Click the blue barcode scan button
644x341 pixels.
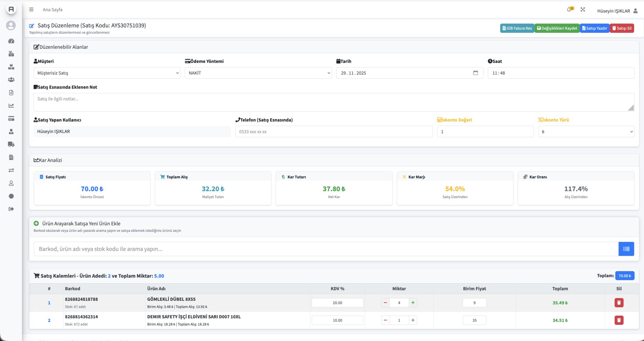[x=626, y=249]
